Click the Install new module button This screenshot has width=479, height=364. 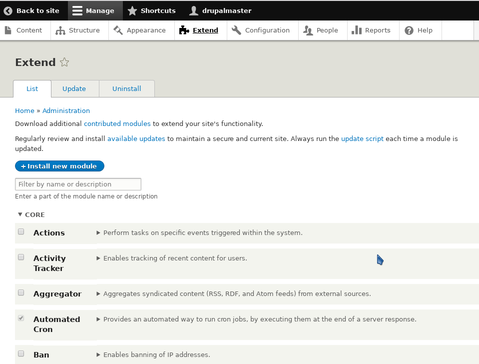pyautogui.click(x=59, y=166)
